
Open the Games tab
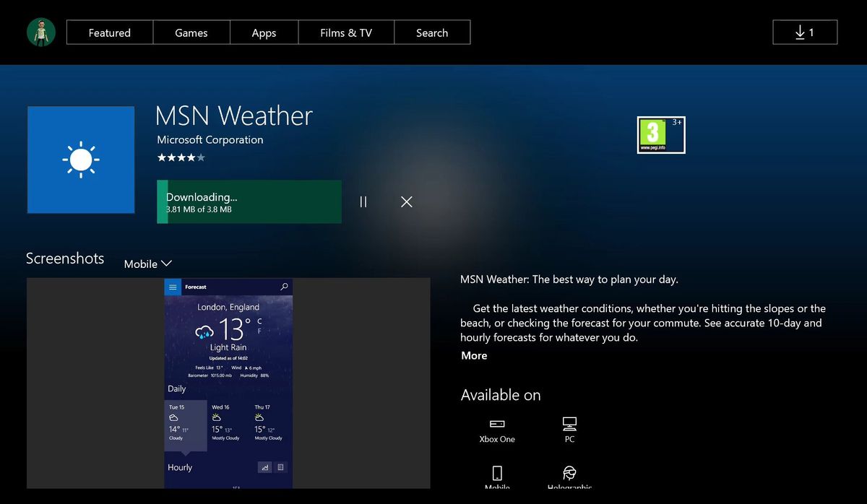(x=191, y=32)
